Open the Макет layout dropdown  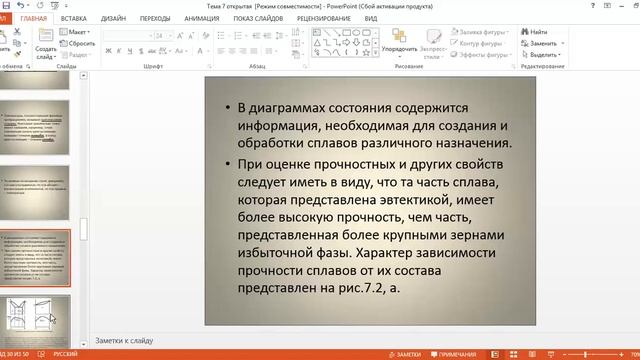[x=75, y=32]
